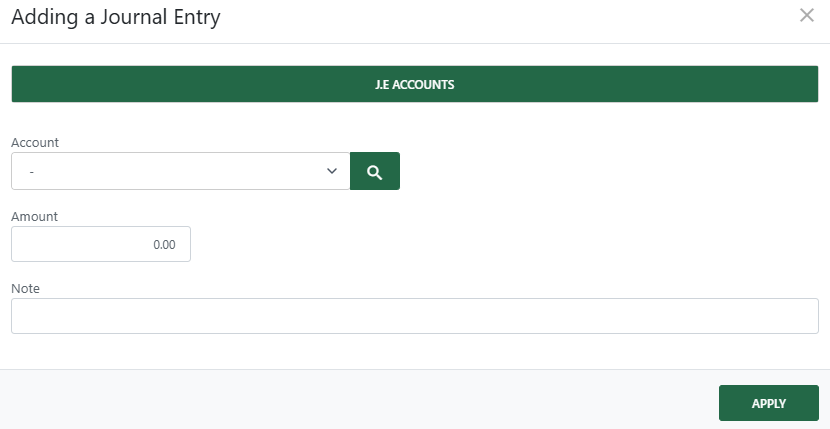Click the Amount field label

[x=35, y=216]
